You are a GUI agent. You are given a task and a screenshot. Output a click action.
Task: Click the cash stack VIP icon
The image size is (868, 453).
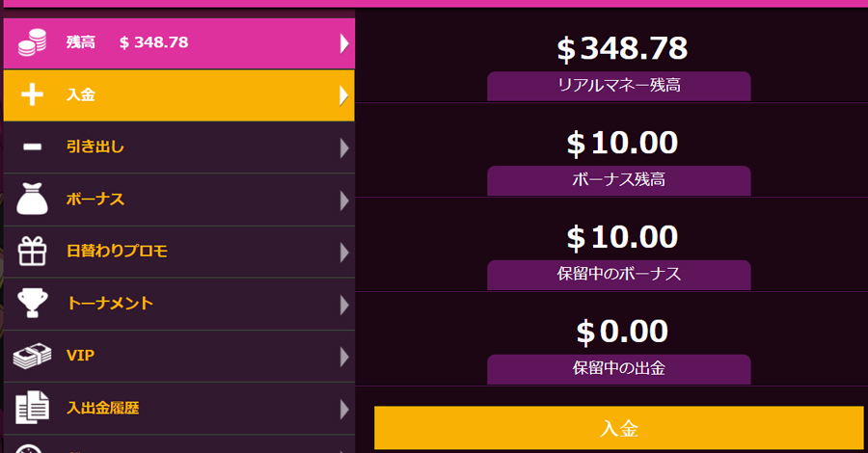pyautogui.click(x=32, y=356)
